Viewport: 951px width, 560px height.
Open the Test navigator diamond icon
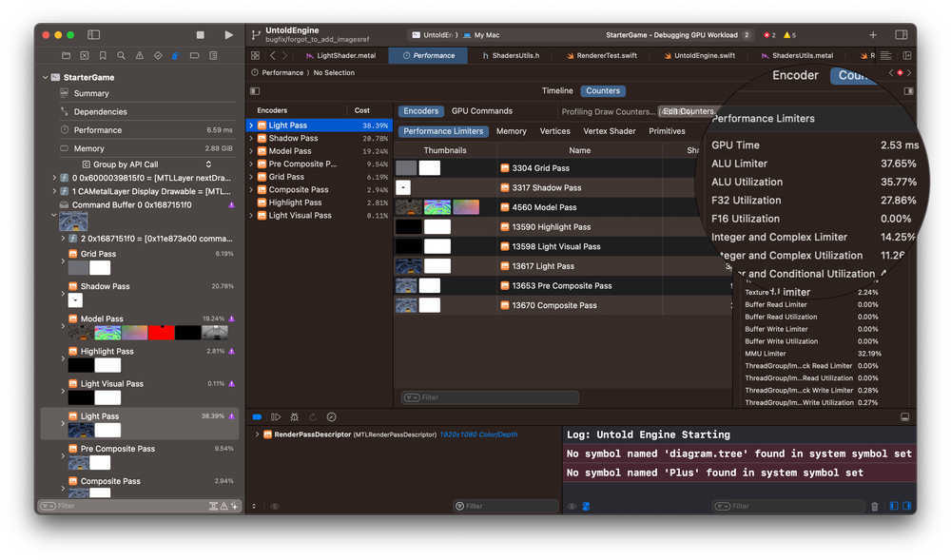point(158,56)
